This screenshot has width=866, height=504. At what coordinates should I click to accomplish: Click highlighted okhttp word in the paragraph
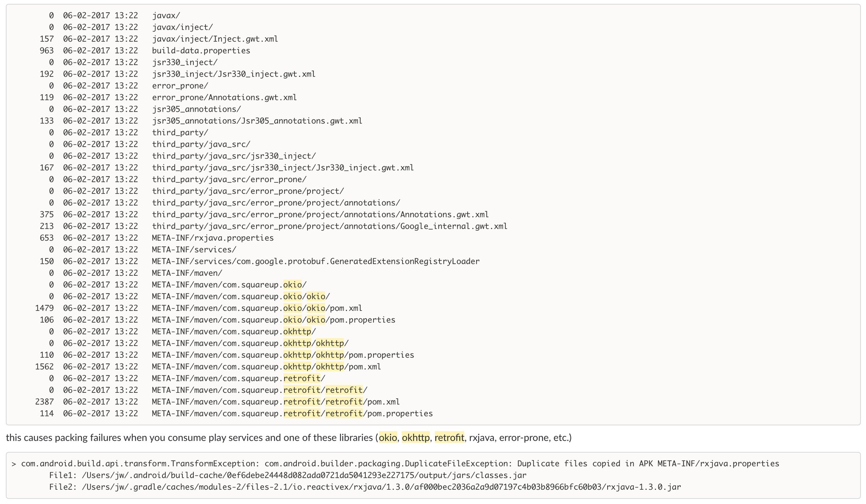[x=415, y=438]
